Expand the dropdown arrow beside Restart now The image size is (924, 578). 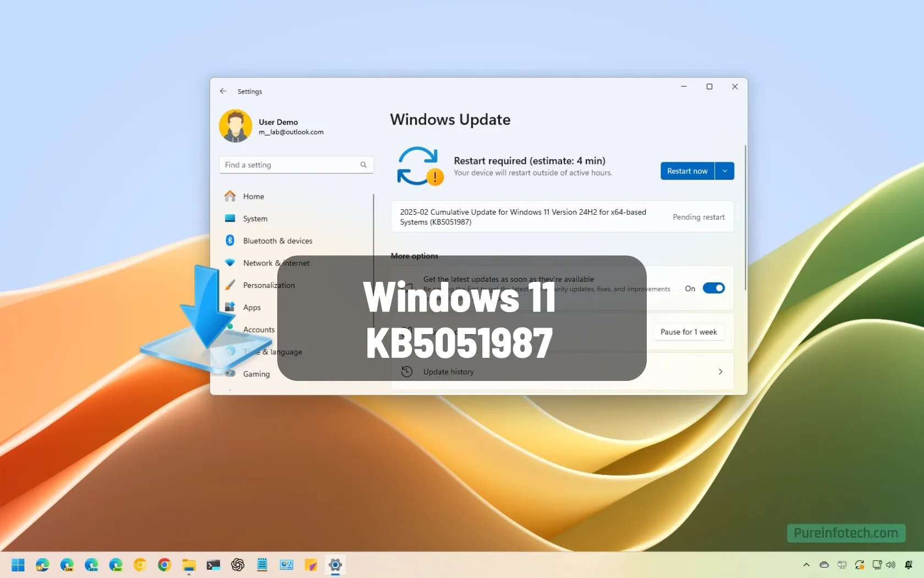point(725,171)
